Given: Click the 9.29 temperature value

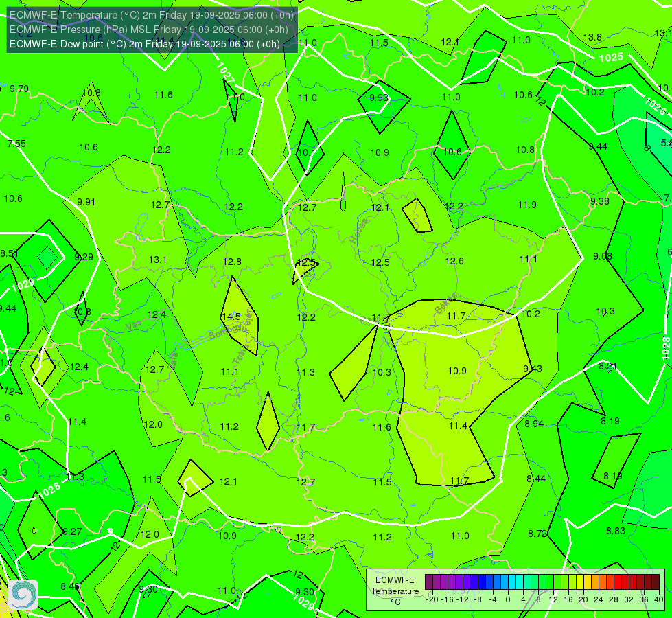Looking at the screenshot, I should tap(84, 257).
